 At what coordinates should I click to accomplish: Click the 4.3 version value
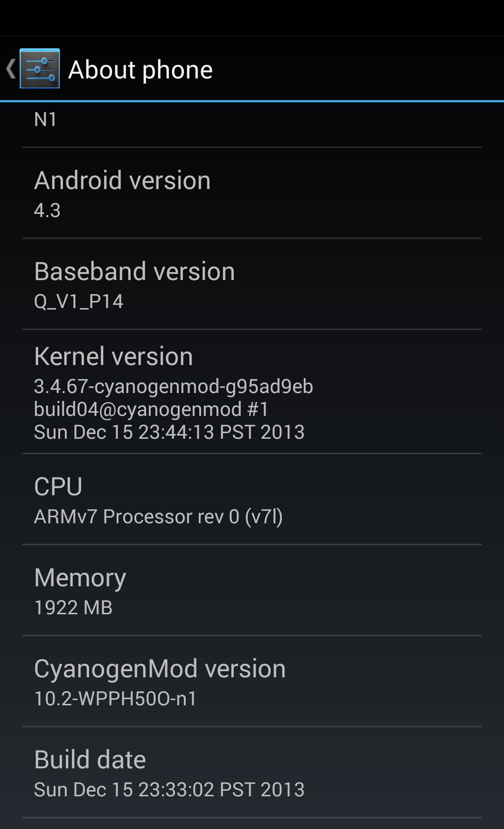pyautogui.click(x=47, y=211)
